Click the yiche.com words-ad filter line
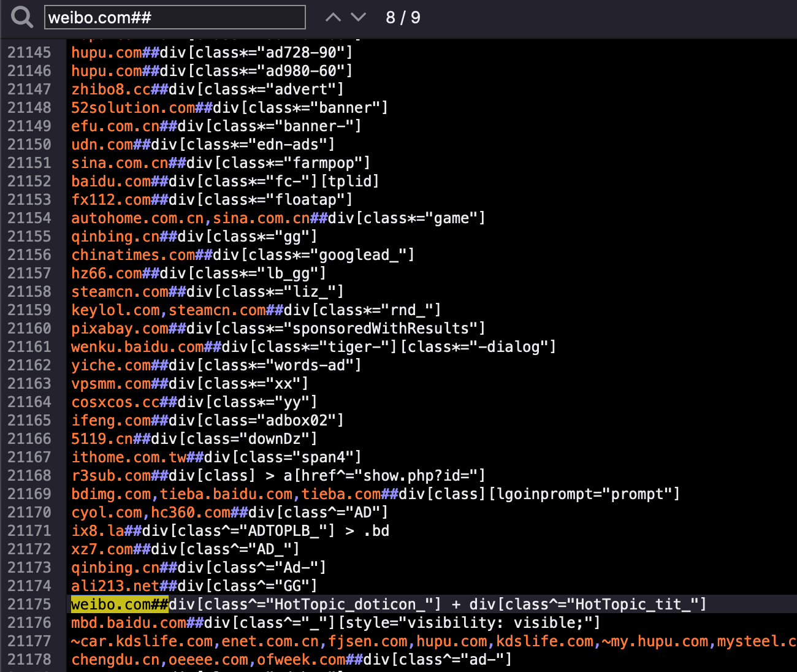Image resolution: width=797 pixels, height=672 pixels. [216, 365]
